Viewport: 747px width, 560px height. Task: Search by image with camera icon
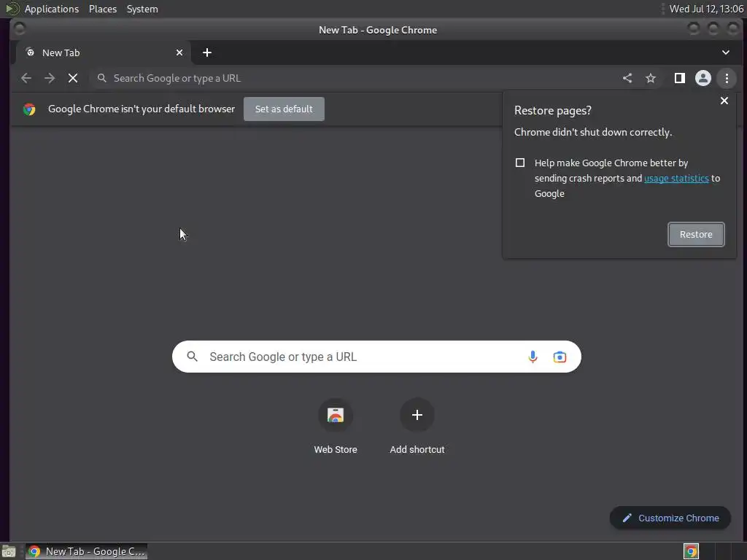560,357
